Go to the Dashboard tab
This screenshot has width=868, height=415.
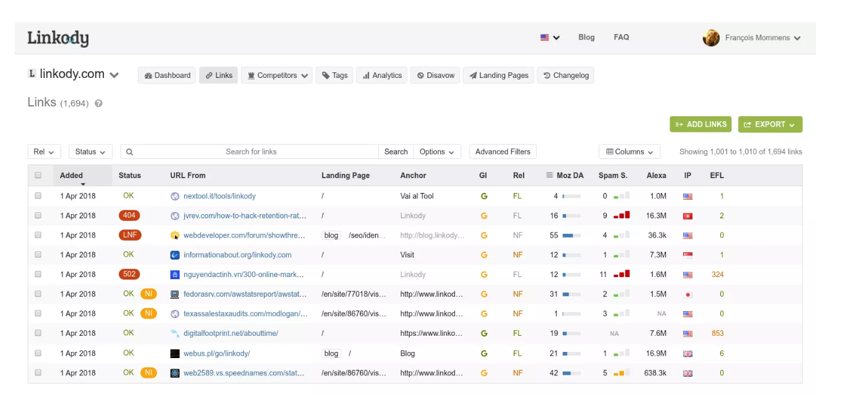[167, 75]
